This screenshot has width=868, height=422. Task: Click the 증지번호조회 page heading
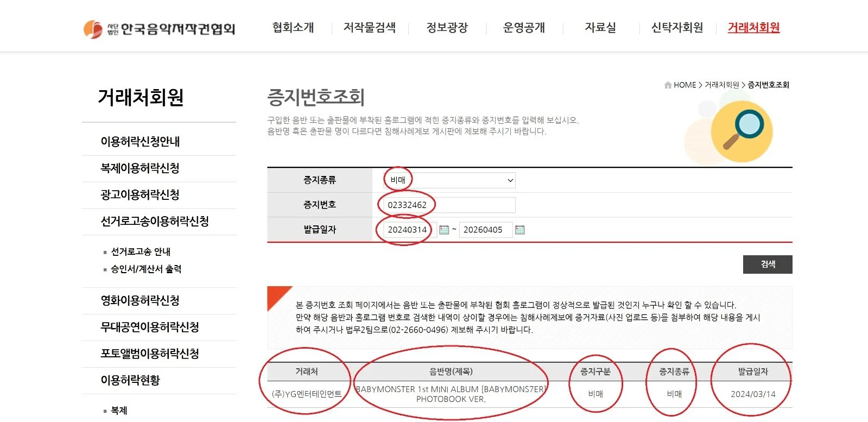point(315,97)
